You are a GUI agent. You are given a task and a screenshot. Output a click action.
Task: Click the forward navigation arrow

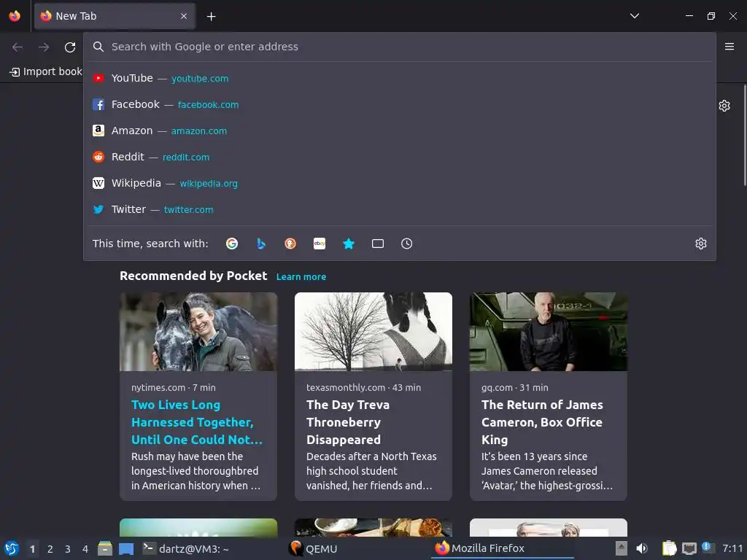(x=44, y=47)
